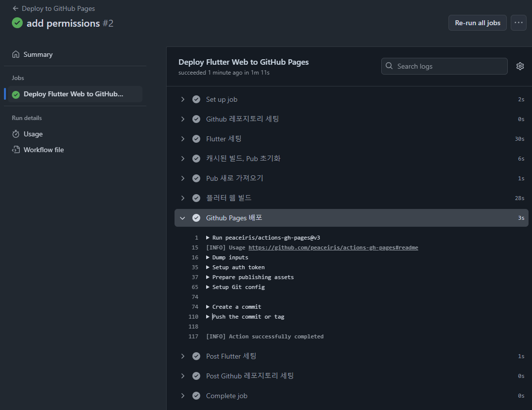The width and height of the screenshot is (532, 410).
Task: Click the 캐시된 빌드, Pub 초기화 status checkmark
Action: pos(196,159)
